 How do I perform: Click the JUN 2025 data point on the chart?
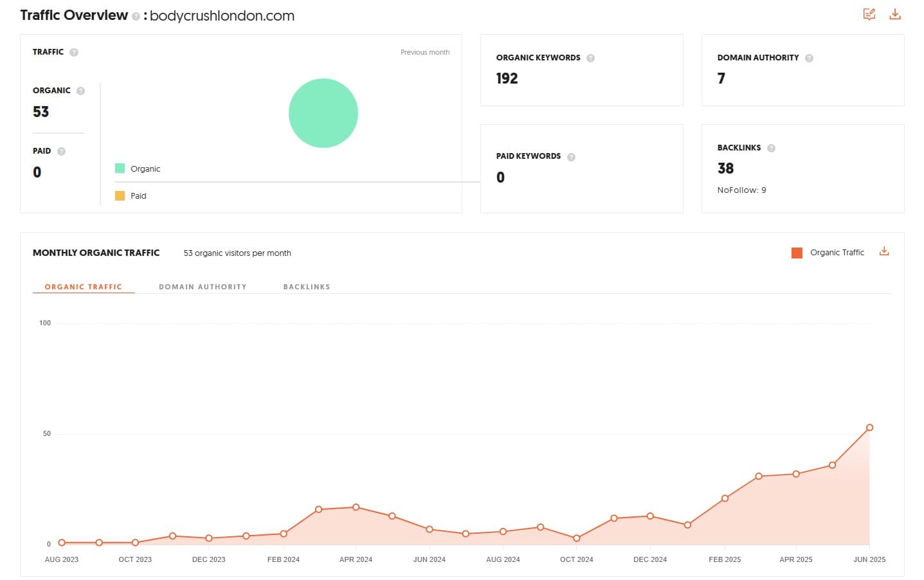point(869,426)
